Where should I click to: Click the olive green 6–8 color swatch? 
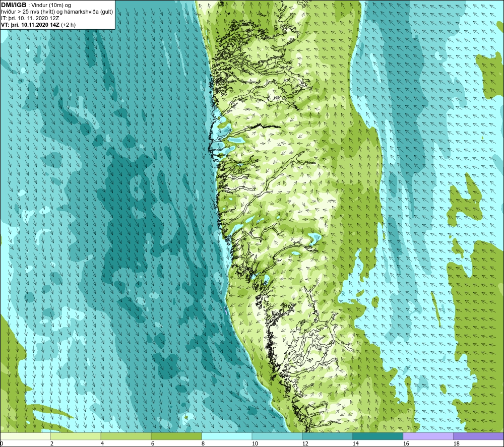176,436
